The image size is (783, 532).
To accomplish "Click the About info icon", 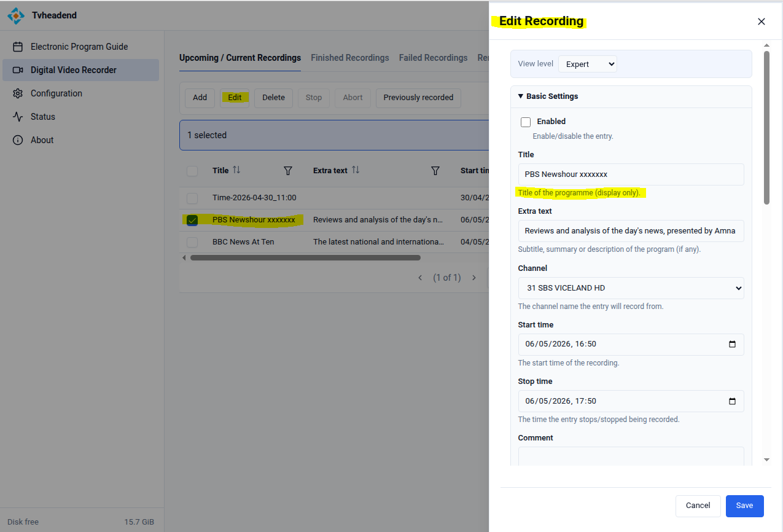I will (x=18, y=140).
